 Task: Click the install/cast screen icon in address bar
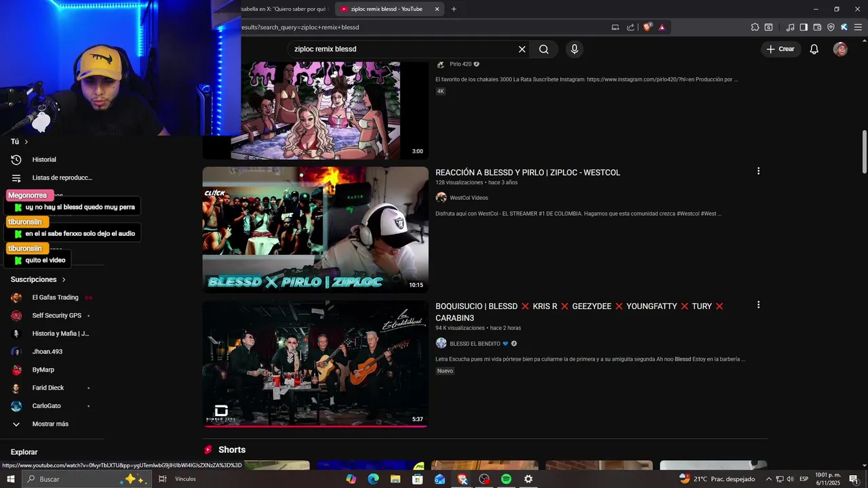tap(615, 28)
